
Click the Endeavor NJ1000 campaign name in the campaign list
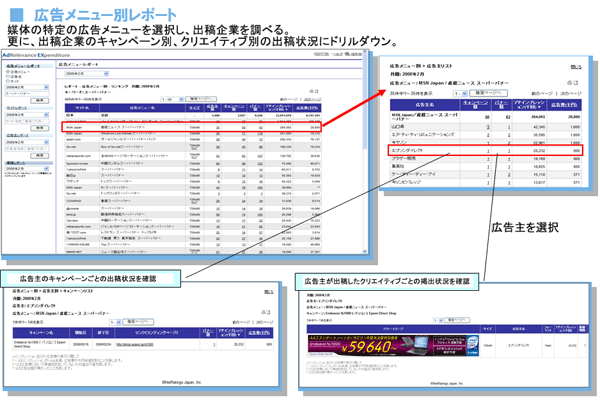40,344
